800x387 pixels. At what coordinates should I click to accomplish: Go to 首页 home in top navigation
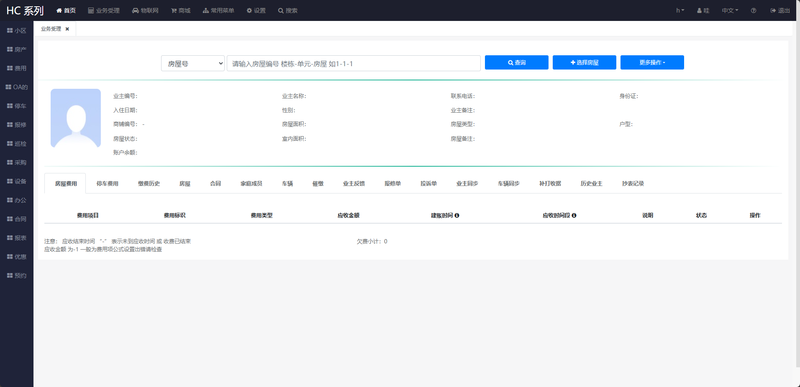tap(66, 10)
